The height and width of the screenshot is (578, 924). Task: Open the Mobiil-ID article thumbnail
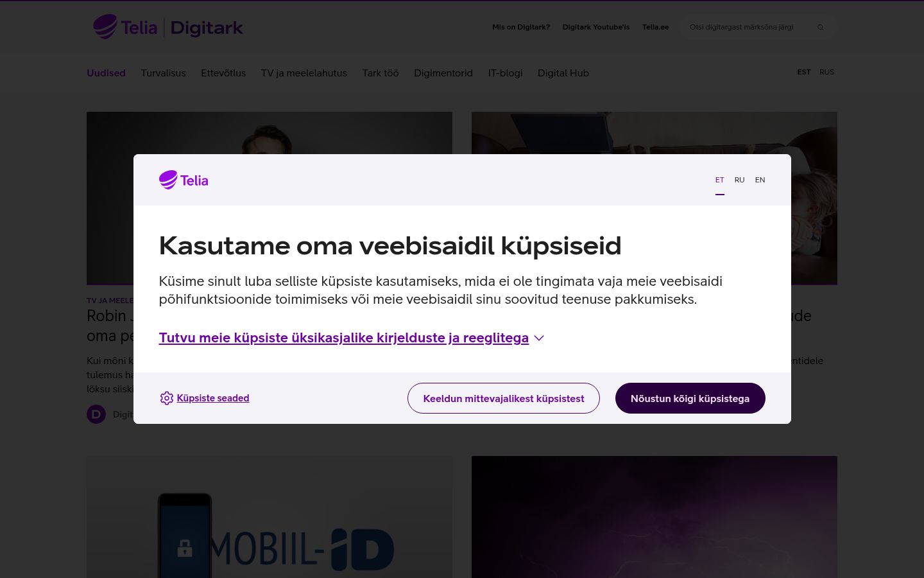269,517
